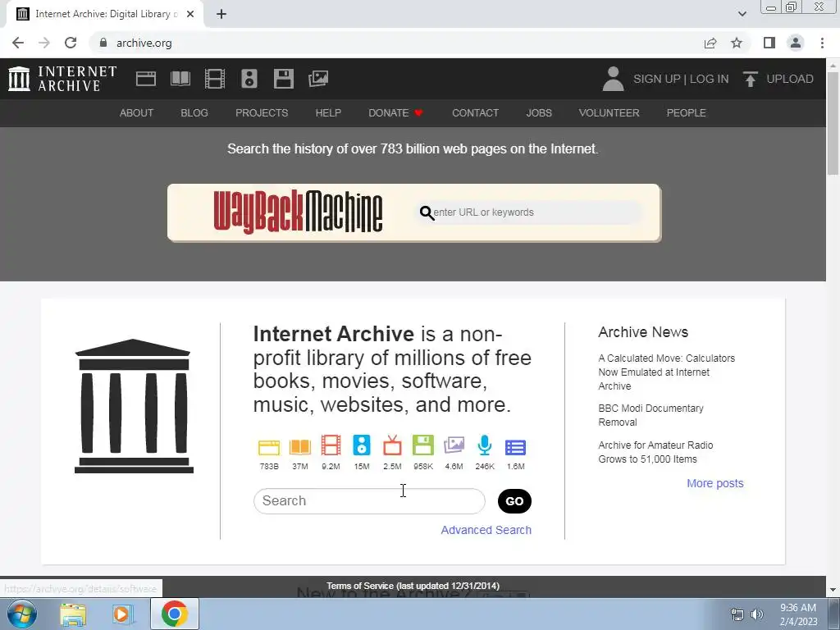Open the Web icon in top navigation

click(146, 79)
